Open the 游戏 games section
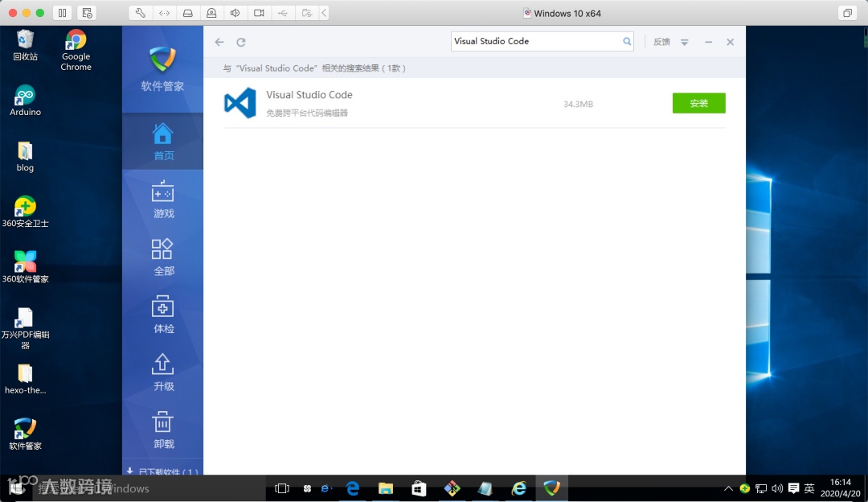The image size is (868, 502). [162, 200]
